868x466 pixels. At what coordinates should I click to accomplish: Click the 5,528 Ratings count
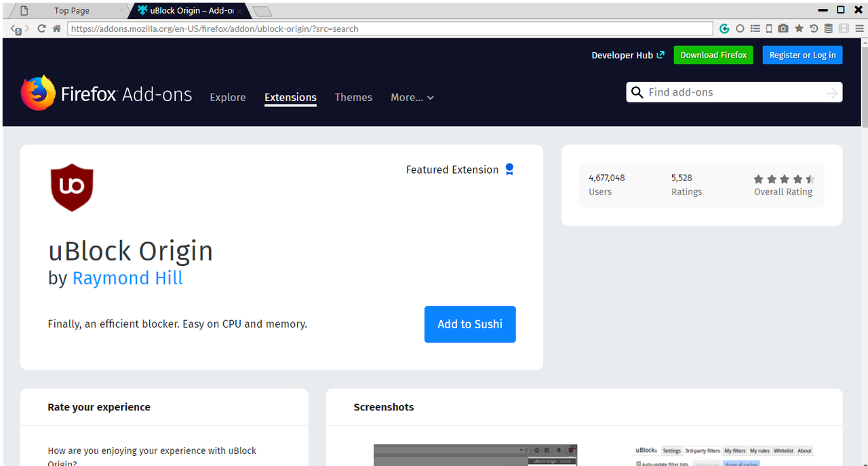click(x=682, y=178)
